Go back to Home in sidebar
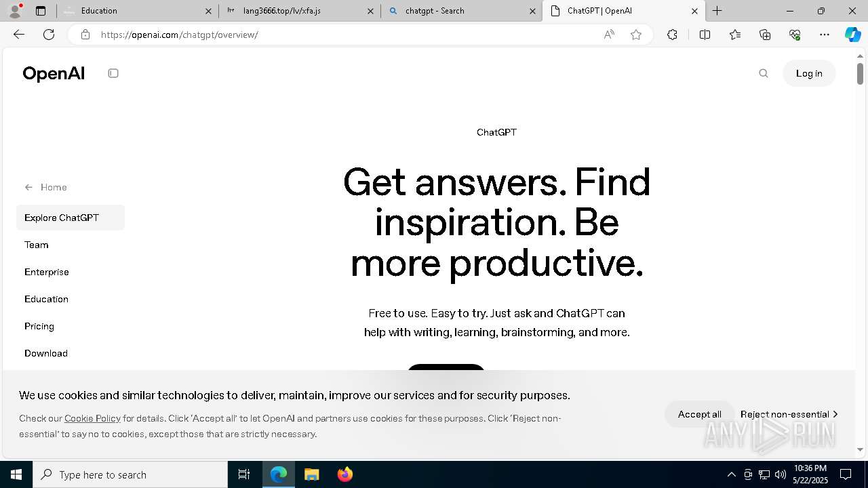Viewport: 868px width, 488px height. point(46,187)
